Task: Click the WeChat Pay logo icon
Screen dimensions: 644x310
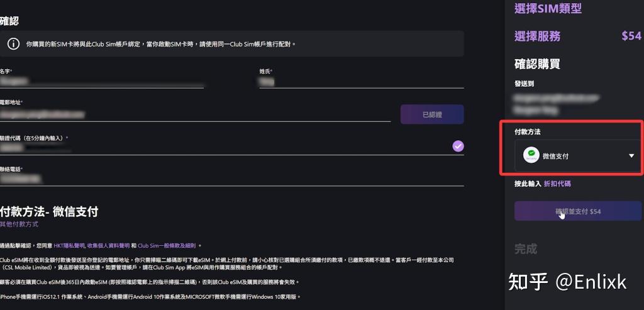Action: [531, 156]
